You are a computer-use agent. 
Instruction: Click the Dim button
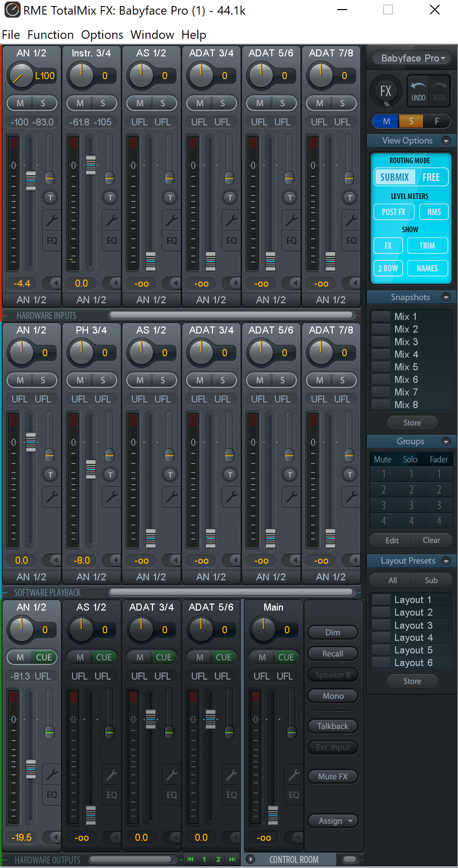[x=333, y=632]
